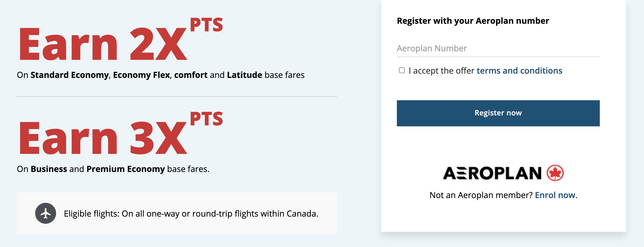The height and width of the screenshot is (247, 644).
Task: Click the Standard Economy fare text
Action: coord(69,75)
